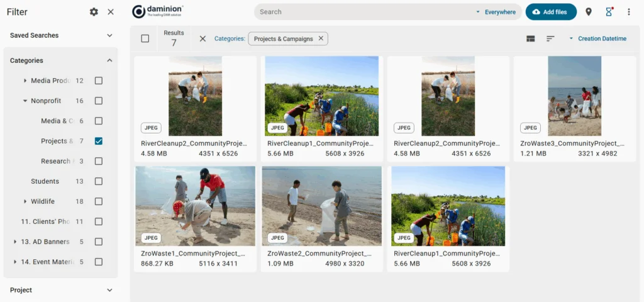The image size is (644, 302).
Task: Click the ZroWaste3_CommunityProject file name
Action: [x=572, y=144]
